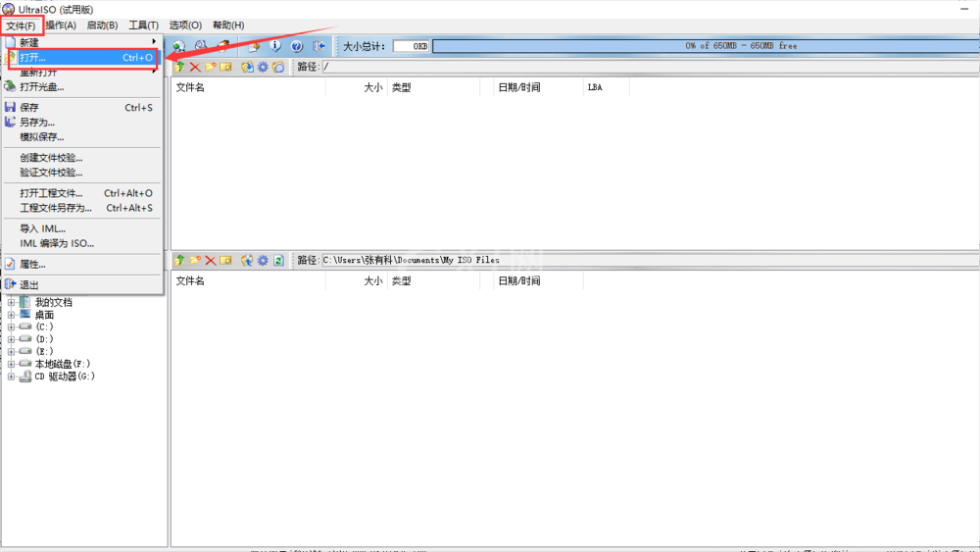Select 保存 Ctrl+S menu entry
The width and height of the screenshot is (980, 552).
click(x=82, y=108)
